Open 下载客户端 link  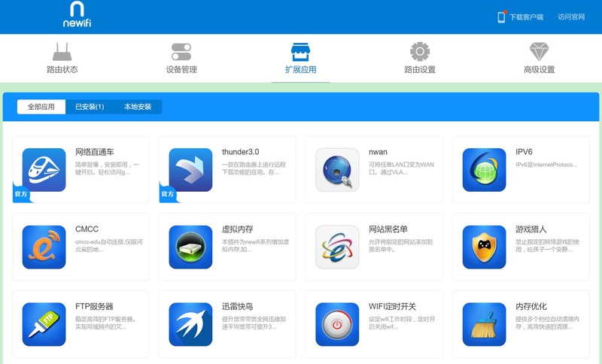click(x=526, y=17)
